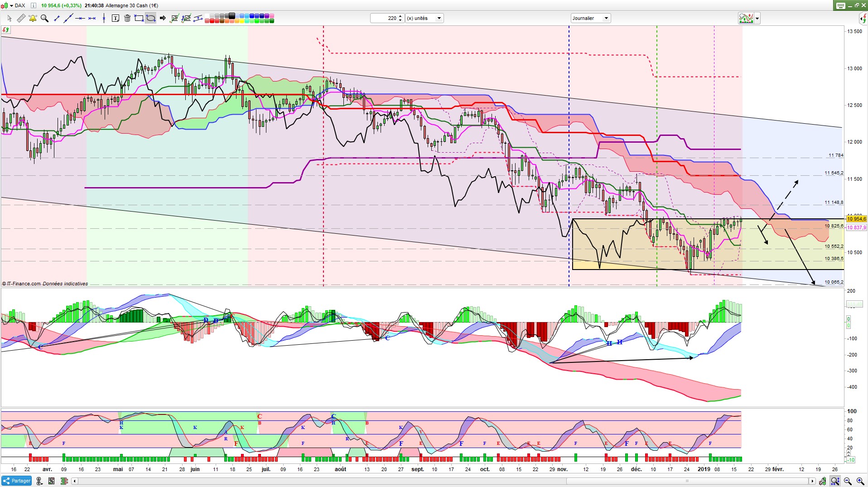Image resolution: width=868 pixels, height=487 pixels.
Task: Click the 10 386,5 level label
Action: point(834,259)
